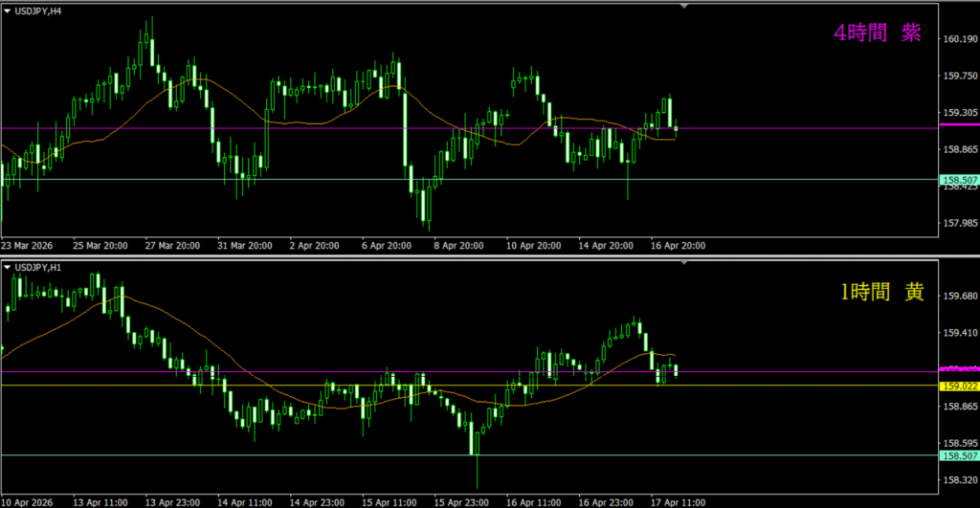Click the chart shift triangle atop H1 chart
This screenshot has height=508, width=980.
coord(683,264)
